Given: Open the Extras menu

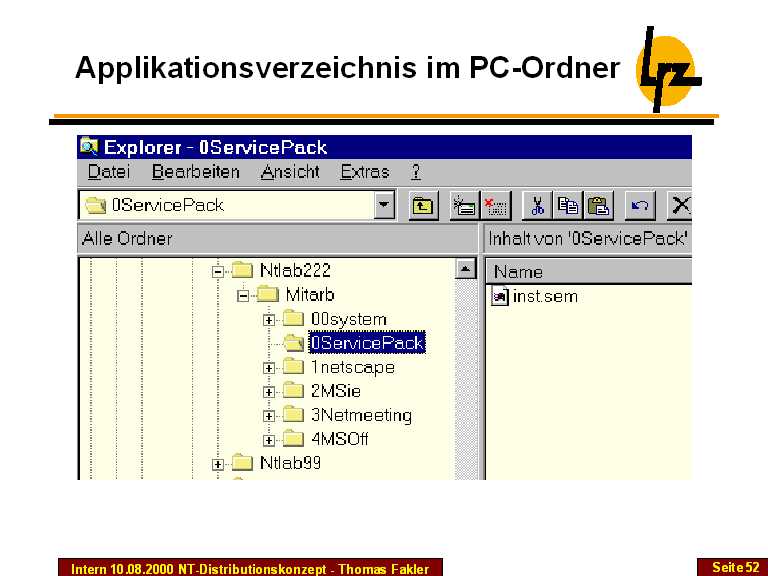Looking at the screenshot, I should [365, 172].
